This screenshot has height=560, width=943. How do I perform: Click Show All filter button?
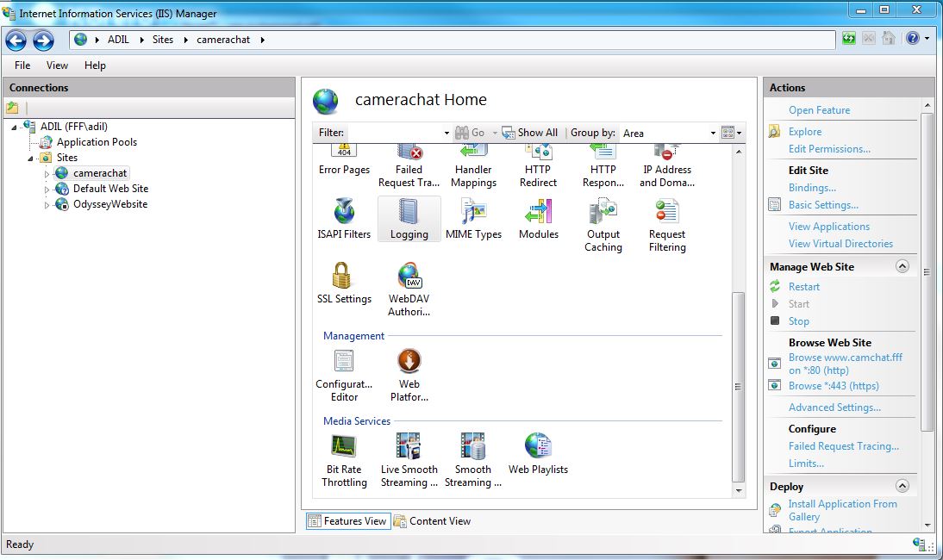(530, 133)
